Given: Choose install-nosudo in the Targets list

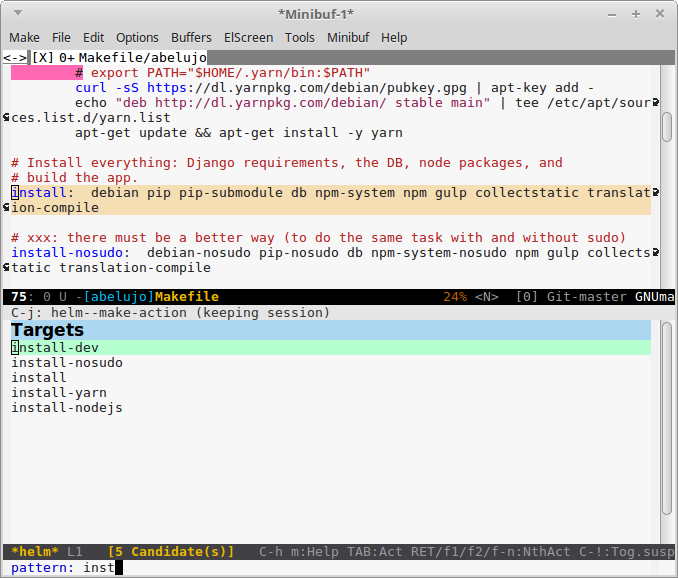Looking at the screenshot, I should coord(67,362).
